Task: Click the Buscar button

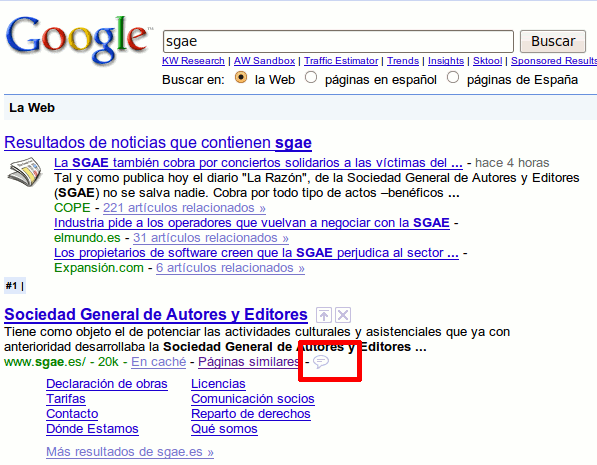Action: pyautogui.click(x=553, y=41)
